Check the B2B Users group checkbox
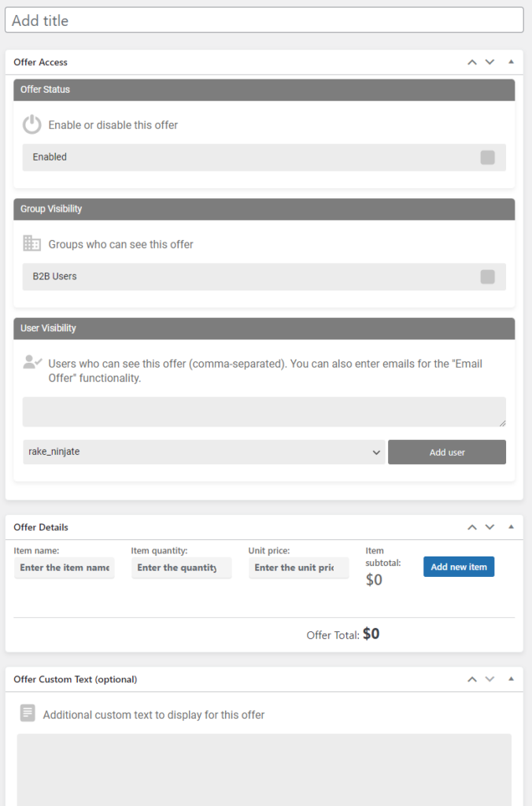Screen dimensions: 532x806 pos(488,276)
